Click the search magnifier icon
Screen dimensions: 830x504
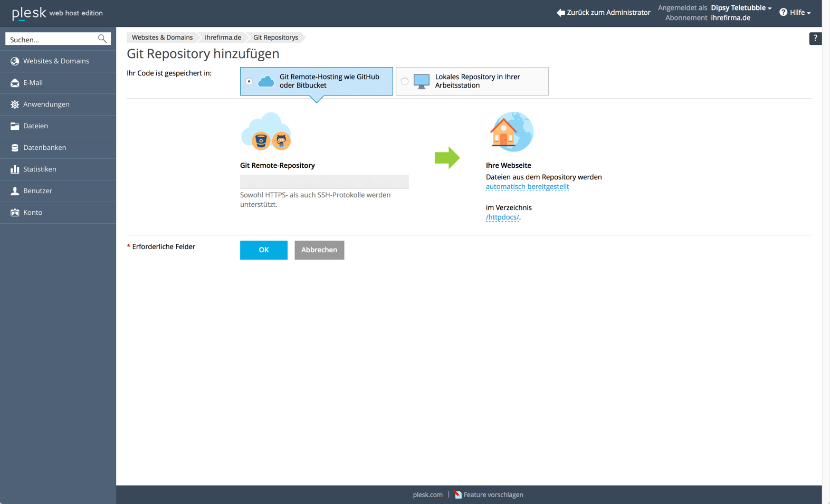[x=102, y=39]
